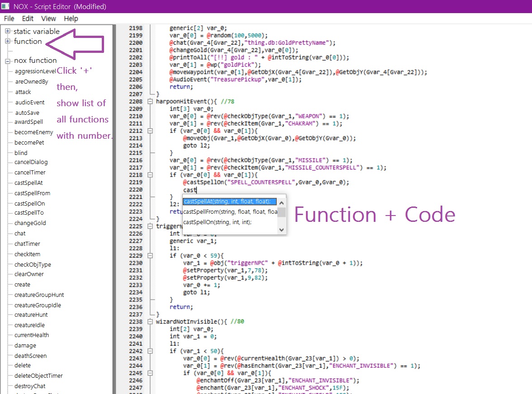Select autoSave in function list

pyautogui.click(x=27, y=113)
